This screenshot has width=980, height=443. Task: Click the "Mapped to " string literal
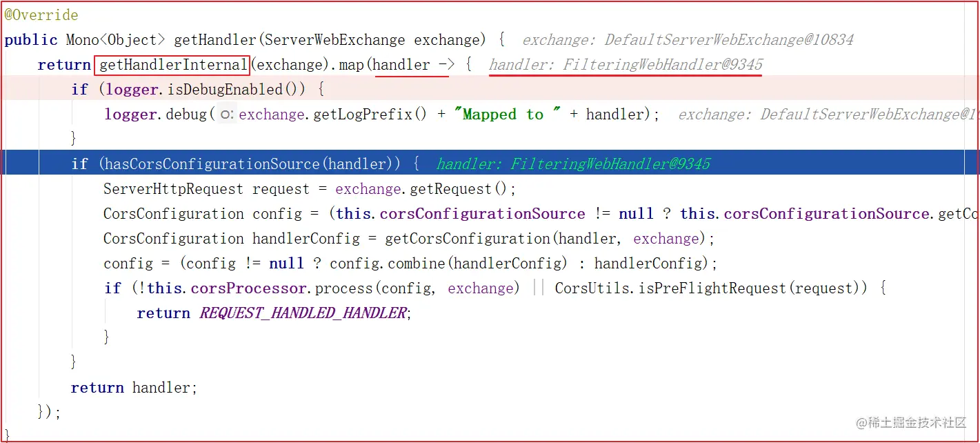coord(508,115)
